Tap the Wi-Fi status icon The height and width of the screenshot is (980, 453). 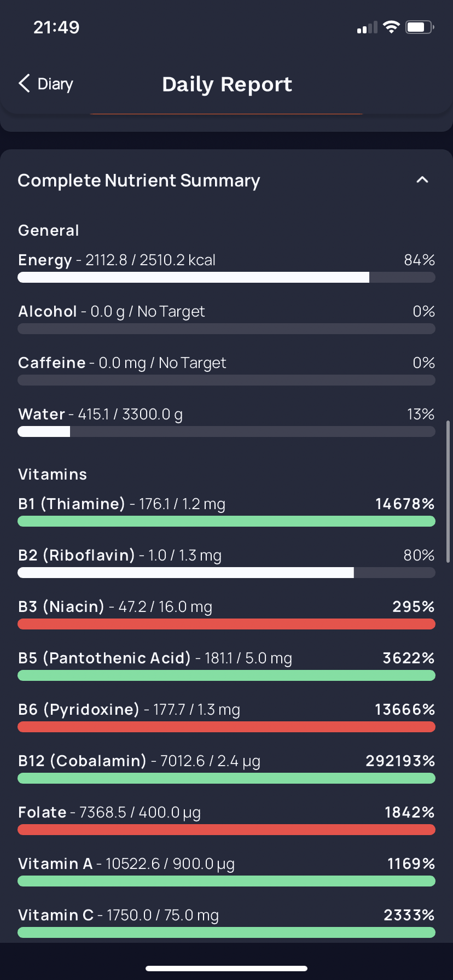(391, 27)
